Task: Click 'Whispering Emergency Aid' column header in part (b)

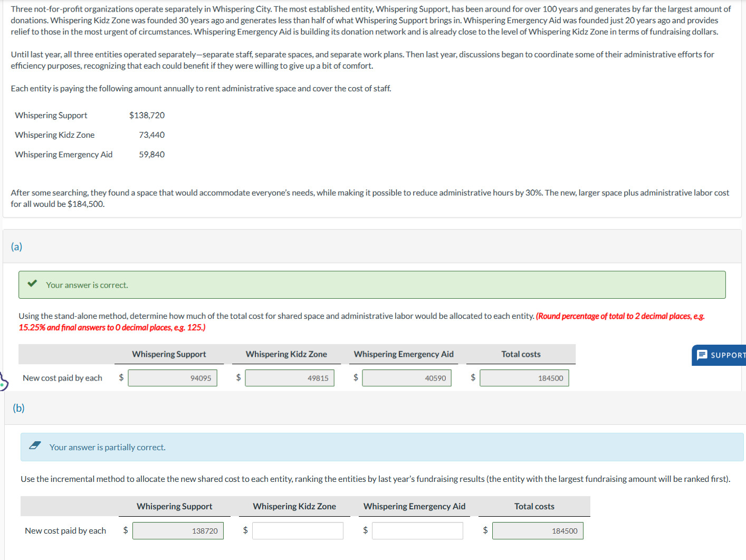Action: pyautogui.click(x=415, y=506)
